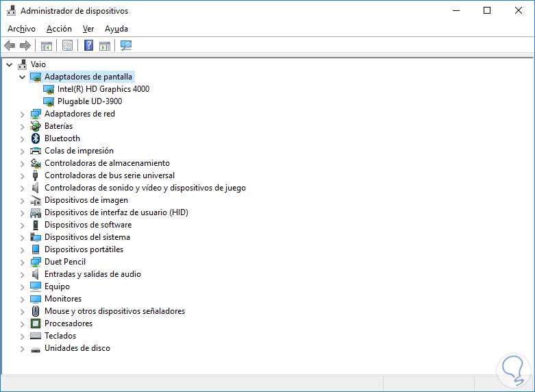Expand the Monitores category

click(22, 299)
